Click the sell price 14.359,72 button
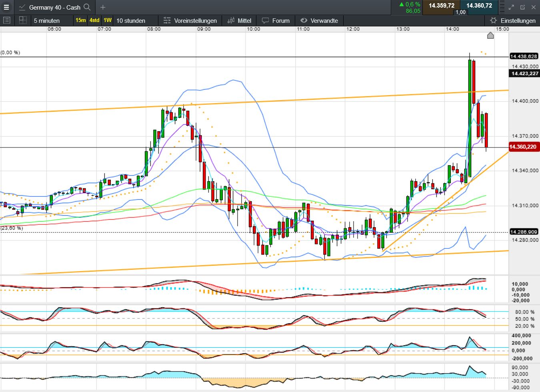The width and height of the screenshot is (540, 392). click(x=441, y=6)
